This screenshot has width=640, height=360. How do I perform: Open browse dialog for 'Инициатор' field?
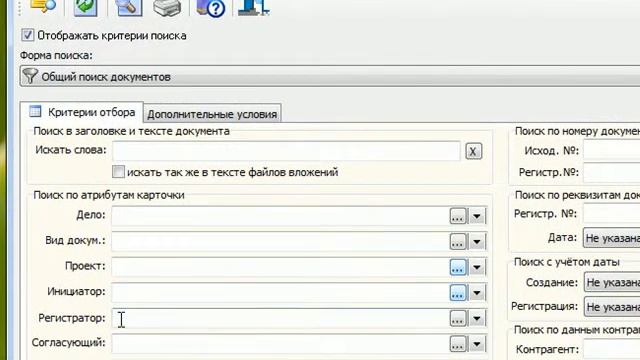[458, 293]
